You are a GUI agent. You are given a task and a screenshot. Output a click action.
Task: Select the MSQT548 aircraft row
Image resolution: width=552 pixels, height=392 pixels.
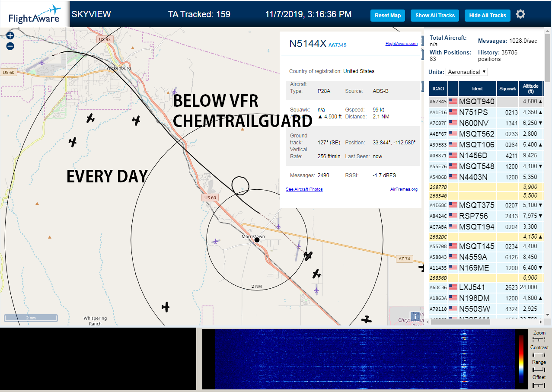[486, 166]
